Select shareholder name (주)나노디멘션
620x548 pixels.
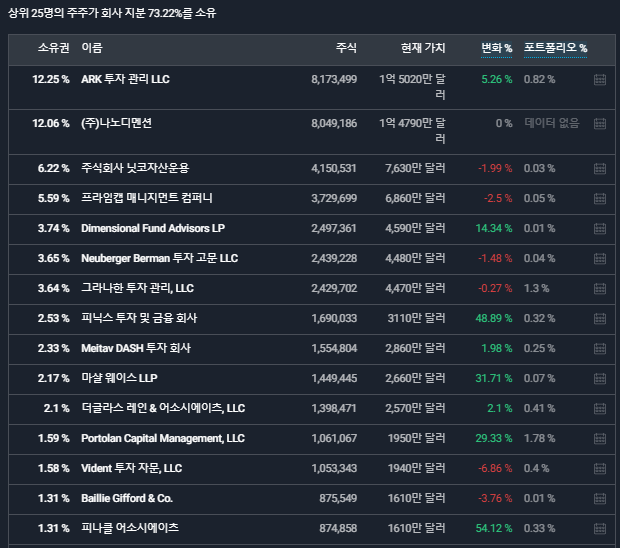(x=116, y=123)
